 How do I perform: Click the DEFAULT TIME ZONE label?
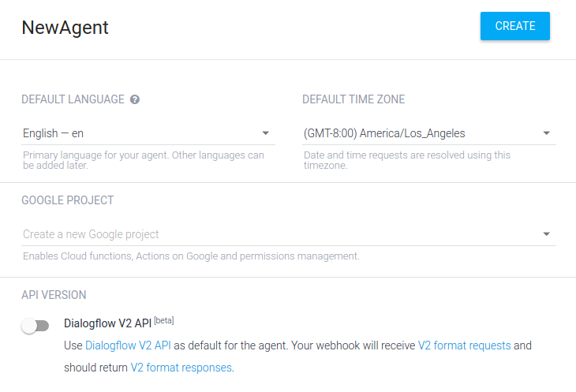pos(353,99)
